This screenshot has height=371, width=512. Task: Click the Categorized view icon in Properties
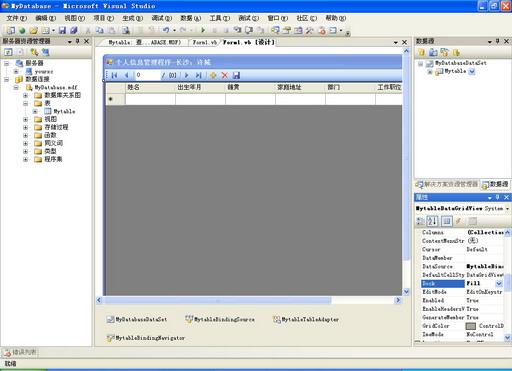[420, 221]
